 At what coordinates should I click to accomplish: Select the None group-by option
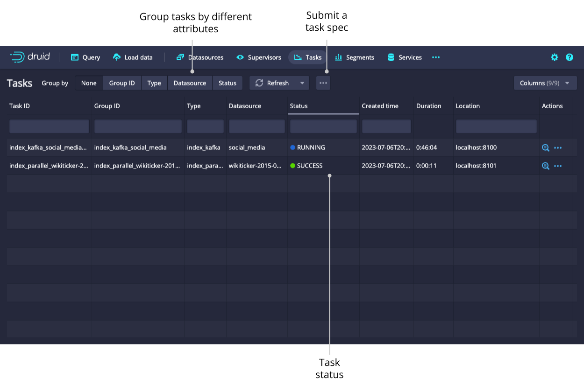point(89,83)
